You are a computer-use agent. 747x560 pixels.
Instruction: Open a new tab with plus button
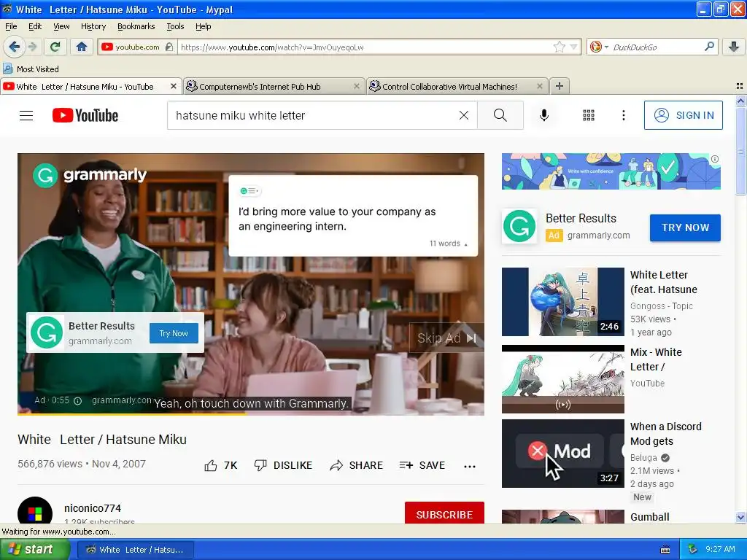tap(560, 86)
